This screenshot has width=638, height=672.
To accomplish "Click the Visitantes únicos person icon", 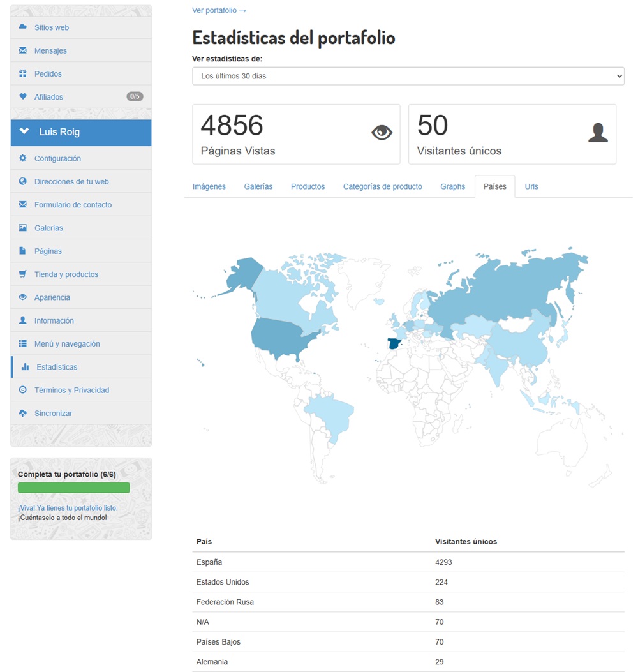I will (x=597, y=133).
